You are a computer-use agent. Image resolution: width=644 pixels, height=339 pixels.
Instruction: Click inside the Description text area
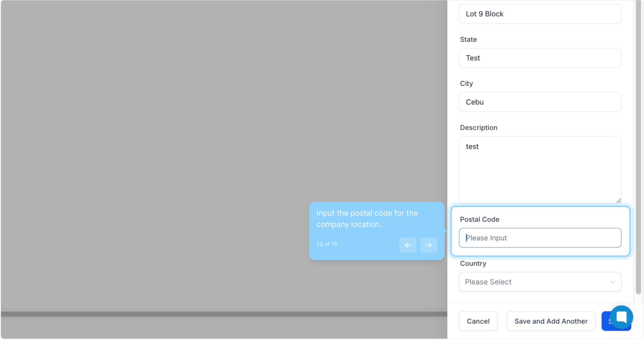540,169
